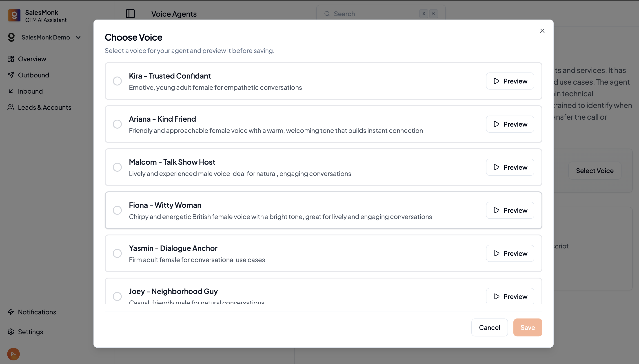The image size is (639, 364).
Task: Toggle the sidebar panel icon
Action: (x=130, y=14)
